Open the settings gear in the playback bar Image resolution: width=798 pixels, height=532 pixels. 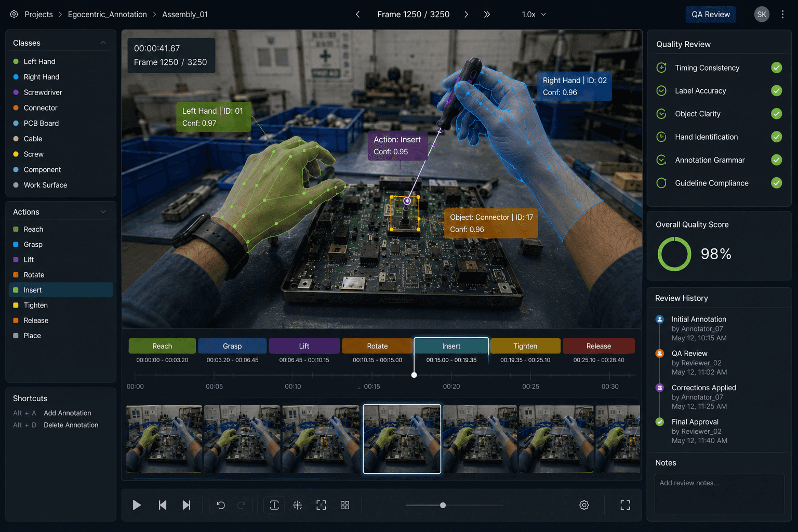point(584,505)
